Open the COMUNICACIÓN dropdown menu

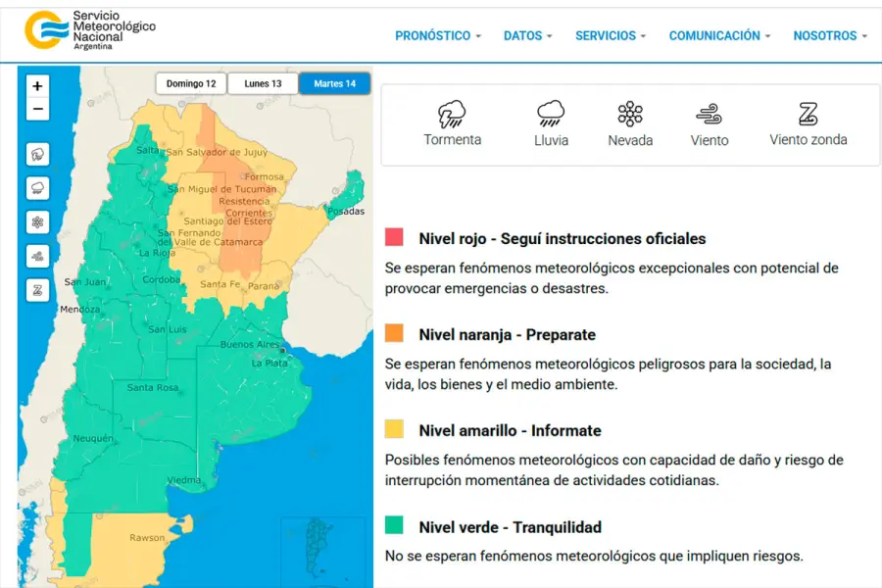718,35
